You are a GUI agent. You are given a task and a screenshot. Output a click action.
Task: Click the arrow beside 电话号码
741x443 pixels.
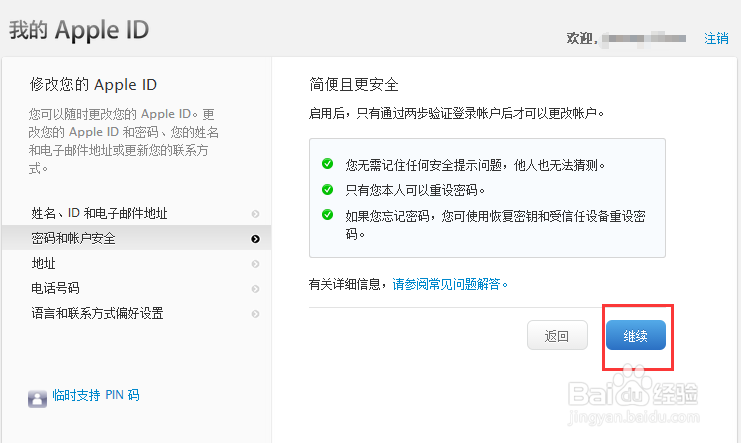tap(255, 289)
